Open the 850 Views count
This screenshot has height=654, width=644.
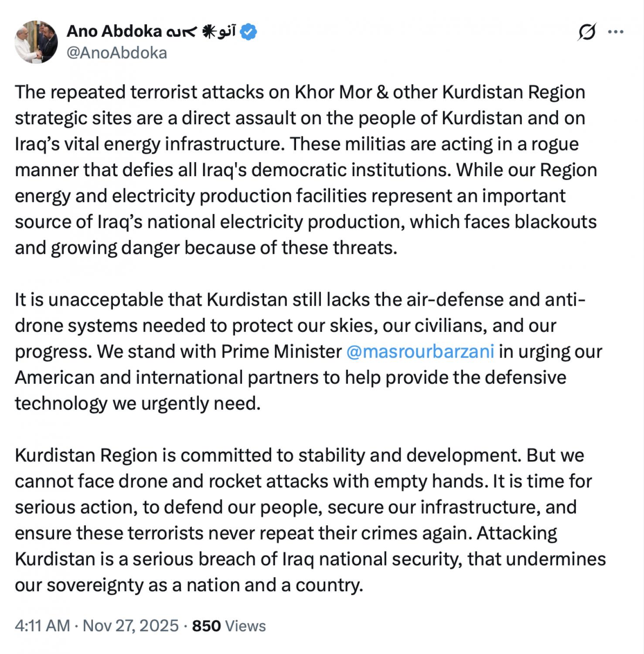coord(229,626)
